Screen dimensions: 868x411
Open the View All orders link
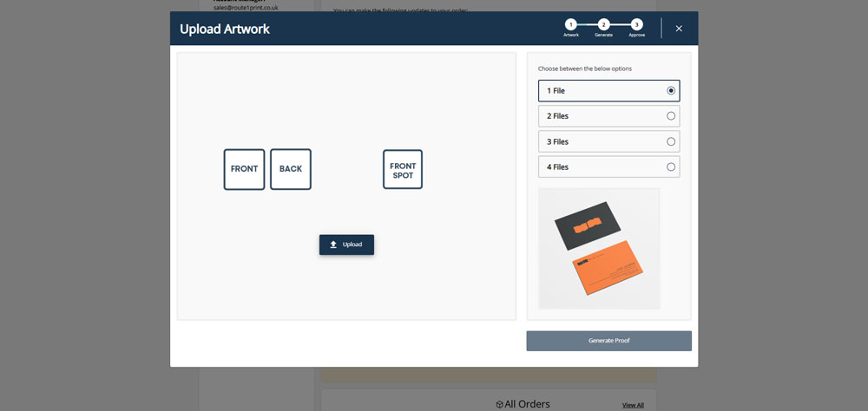(633, 405)
